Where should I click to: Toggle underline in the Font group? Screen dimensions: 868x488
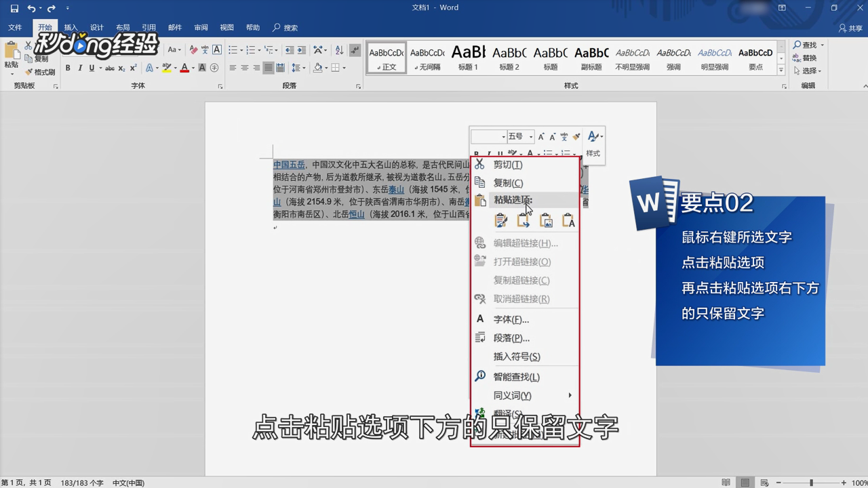click(90, 68)
